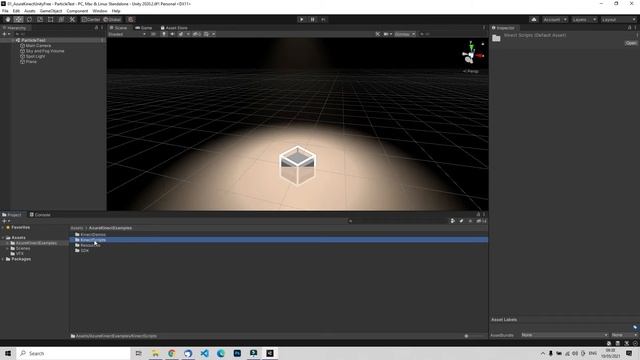This screenshot has width=640, height=360.
Task: Select Spot Light in Hierarchy
Action: [35, 56]
